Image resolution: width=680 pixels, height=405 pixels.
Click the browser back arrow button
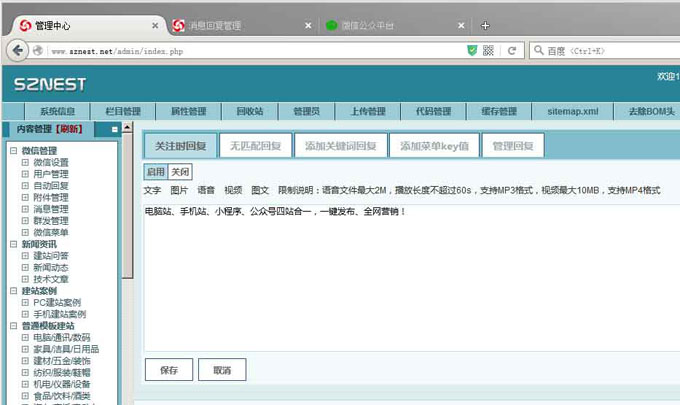pyautogui.click(x=17, y=50)
